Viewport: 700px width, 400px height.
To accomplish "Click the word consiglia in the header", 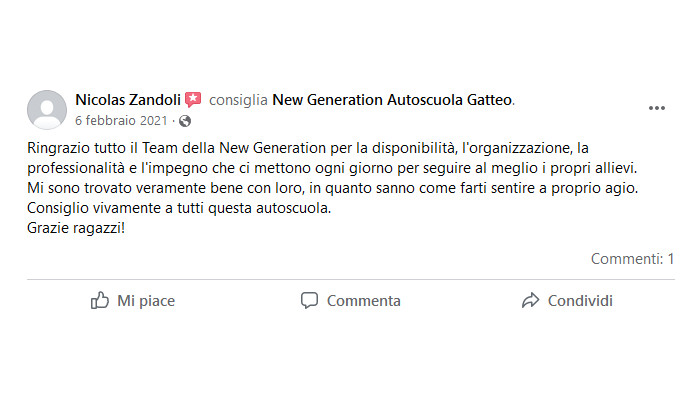I will [238, 100].
